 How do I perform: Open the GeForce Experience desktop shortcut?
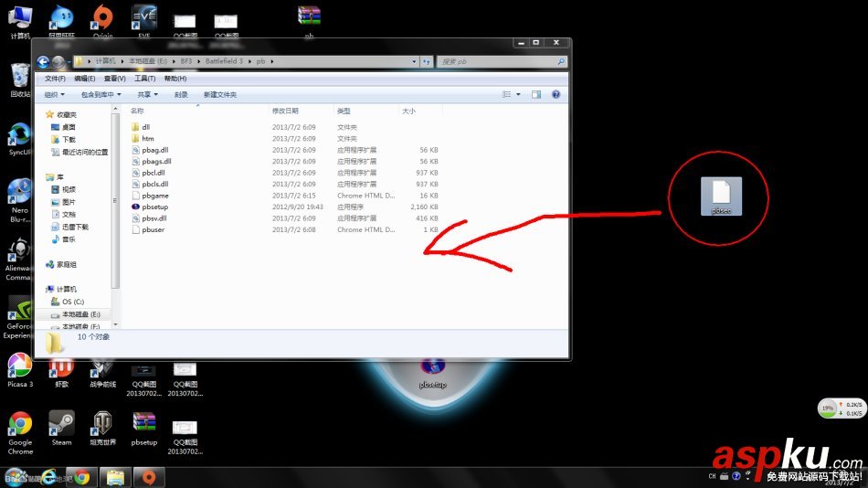click(17, 317)
